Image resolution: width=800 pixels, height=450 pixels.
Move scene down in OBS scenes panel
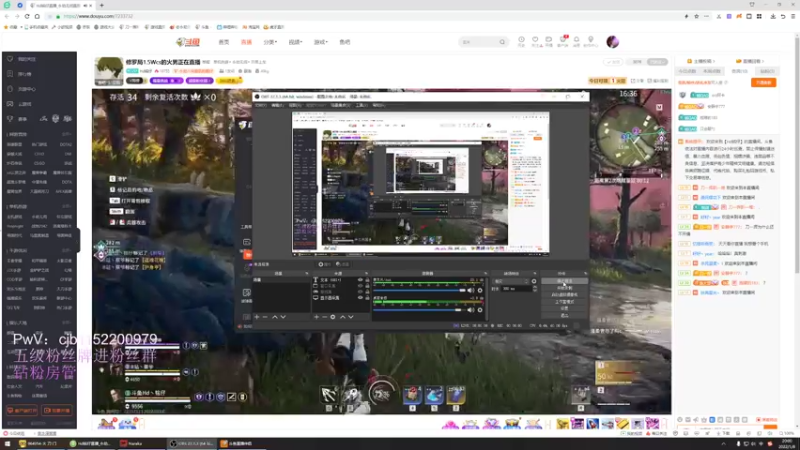click(283, 317)
